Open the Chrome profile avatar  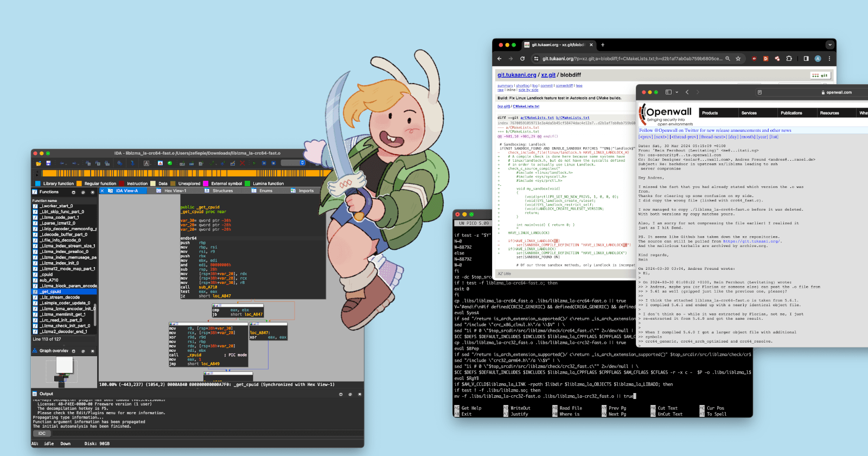818,59
